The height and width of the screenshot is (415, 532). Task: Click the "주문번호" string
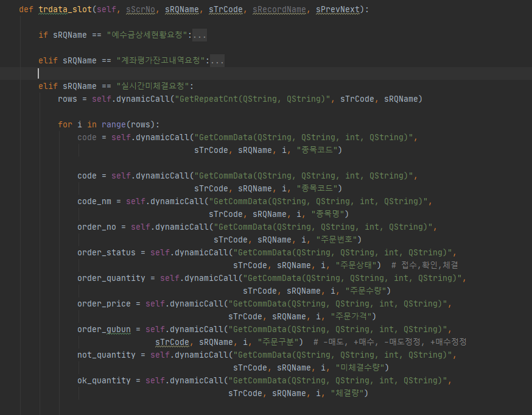[x=336, y=239]
